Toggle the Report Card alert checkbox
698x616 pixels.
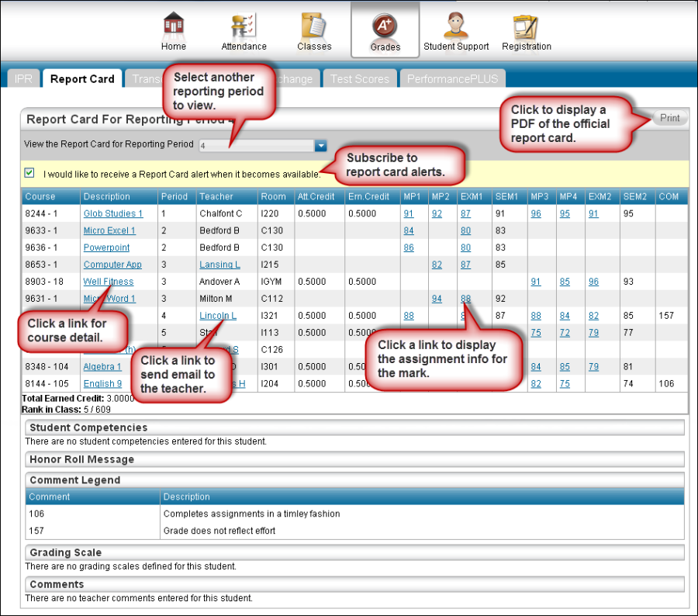click(29, 173)
